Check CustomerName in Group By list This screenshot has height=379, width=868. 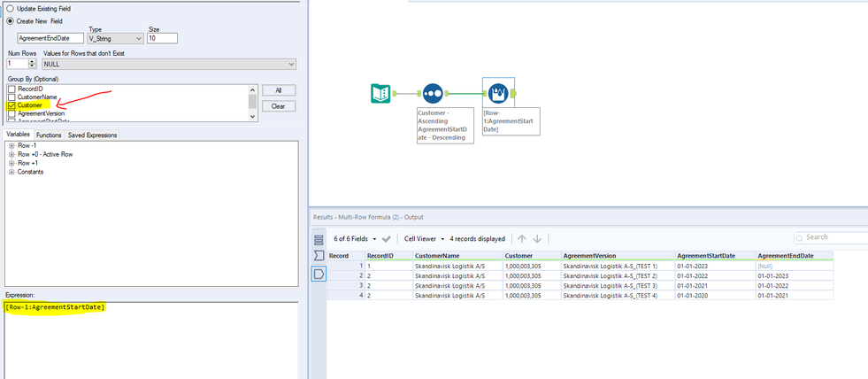tap(12, 97)
